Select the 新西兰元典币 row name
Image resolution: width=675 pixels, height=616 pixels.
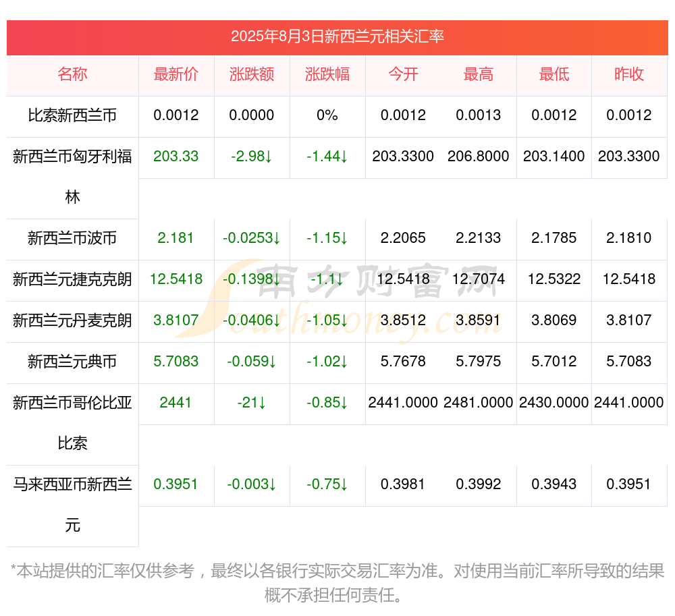(72, 362)
